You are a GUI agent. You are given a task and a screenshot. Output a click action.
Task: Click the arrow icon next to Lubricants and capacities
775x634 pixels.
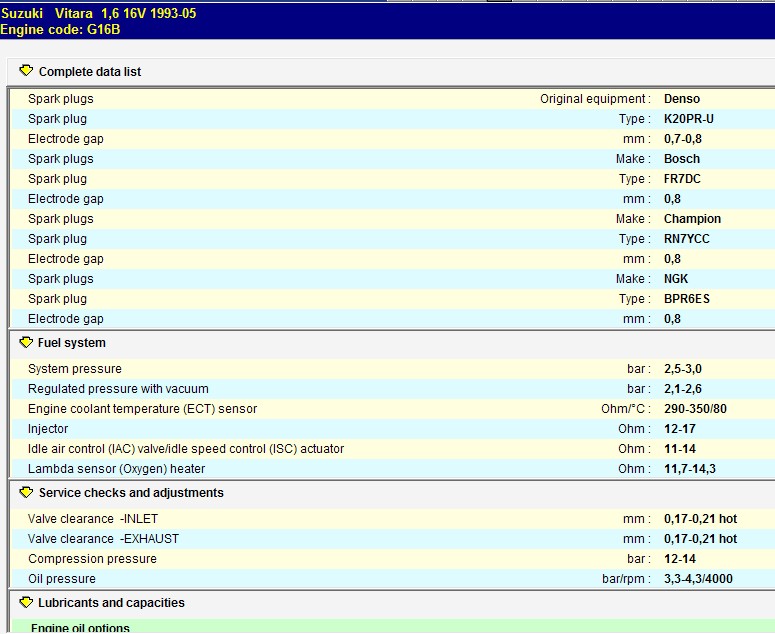pos(26,602)
